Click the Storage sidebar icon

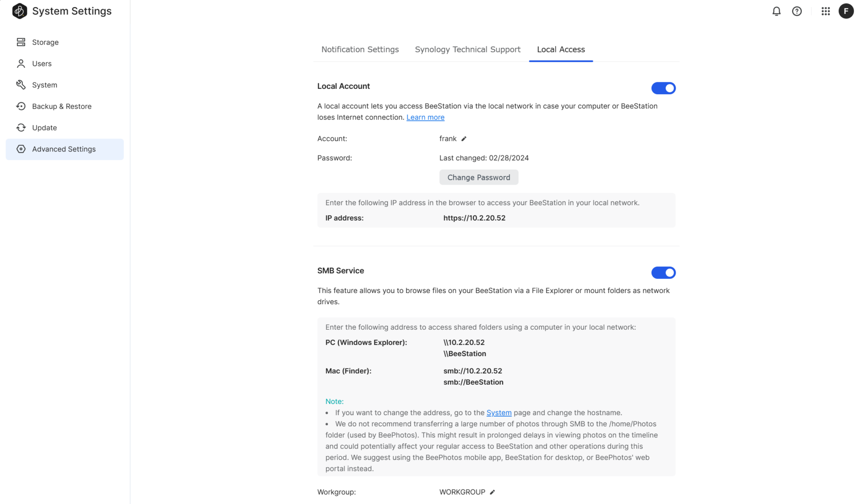point(21,42)
